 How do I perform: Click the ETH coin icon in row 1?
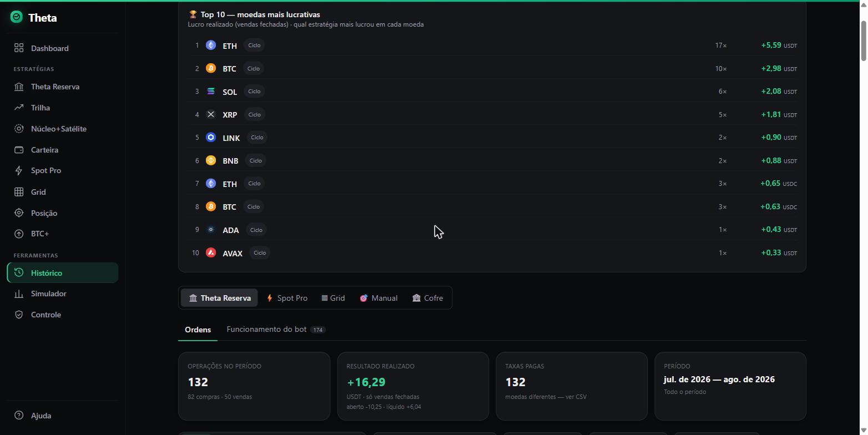(211, 45)
